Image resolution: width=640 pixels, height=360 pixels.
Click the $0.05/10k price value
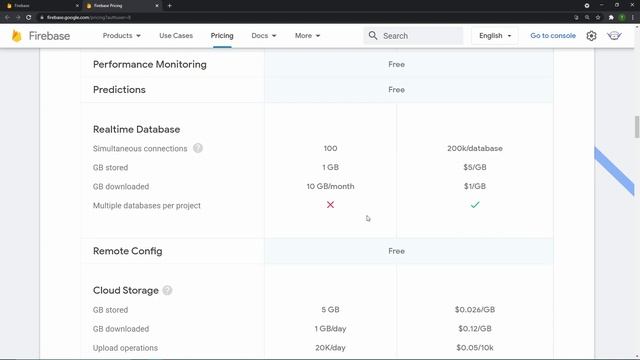coord(475,348)
